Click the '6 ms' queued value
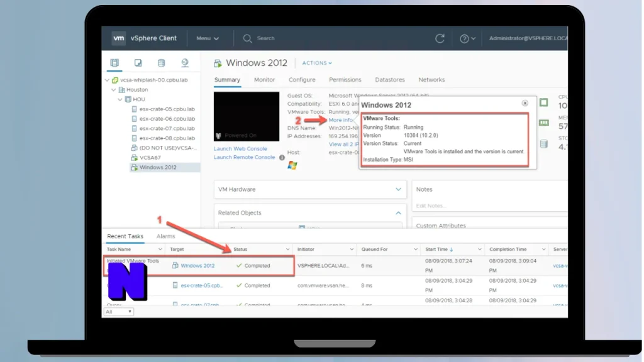The image size is (644, 362). (367, 266)
